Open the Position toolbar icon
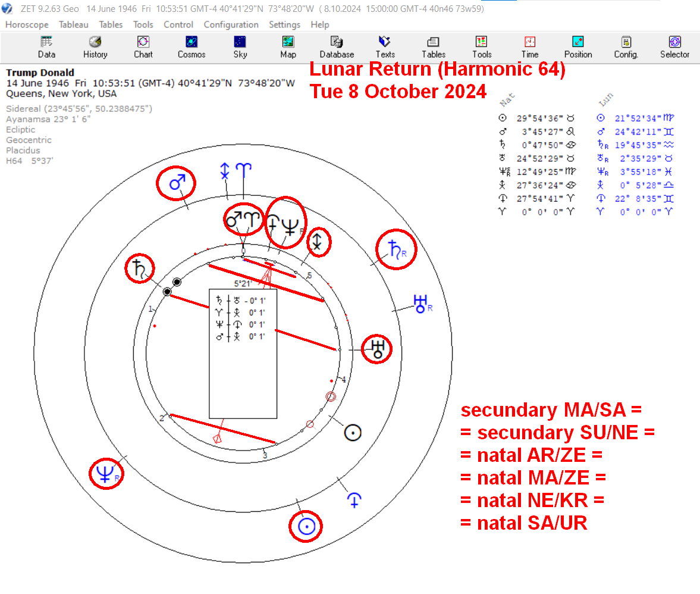Screen dimensions: 700x594 click(x=578, y=48)
